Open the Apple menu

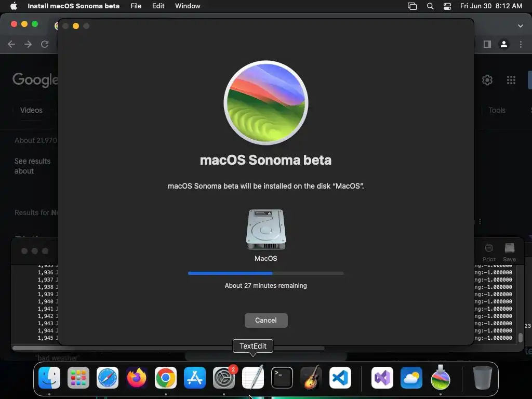pyautogui.click(x=14, y=6)
